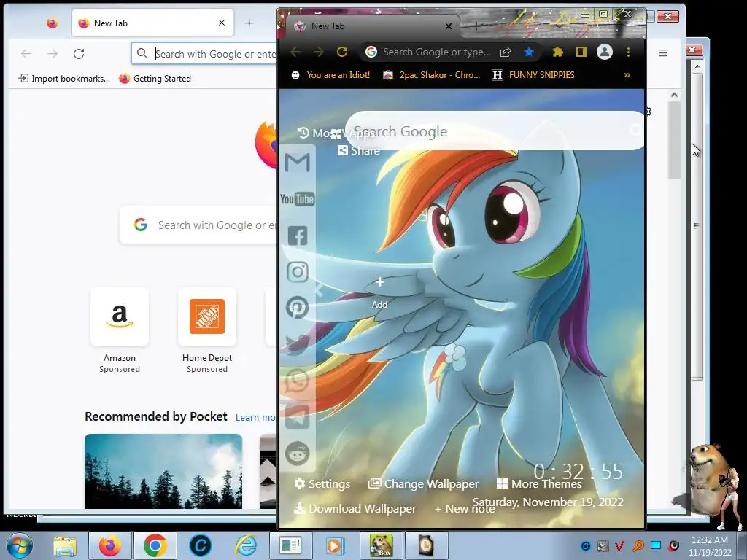This screenshot has height=560, width=747.
Task: Open WhatsApp shortcut in Chrome sidebar
Action: (x=298, y=381)
